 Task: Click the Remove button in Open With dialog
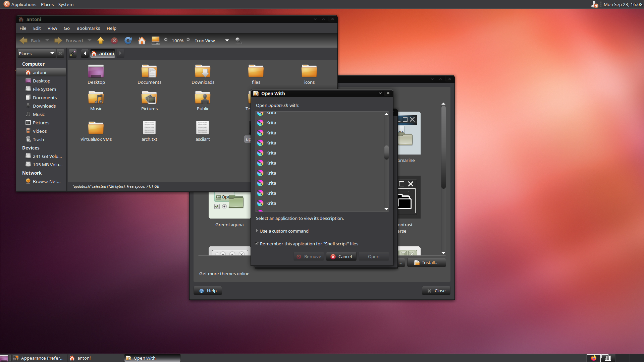[309, 256]
